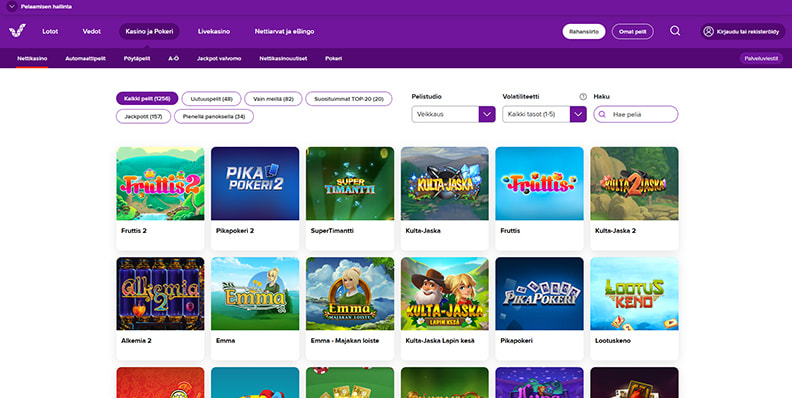The height and width of the screenshot is (398, 792).
Task: Open Livekasino menu item
Action: (214, 31)
